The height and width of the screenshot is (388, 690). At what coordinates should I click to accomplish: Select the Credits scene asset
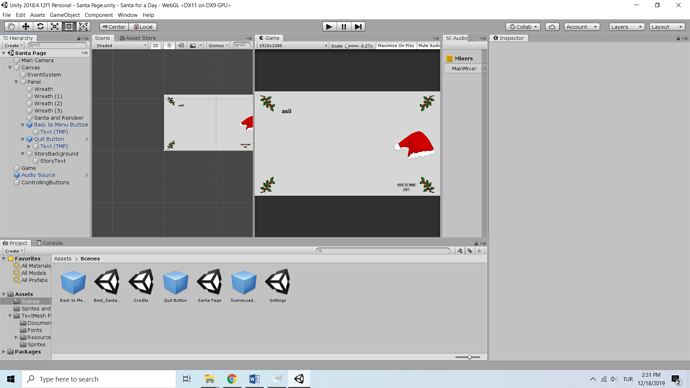click(141, 286)
